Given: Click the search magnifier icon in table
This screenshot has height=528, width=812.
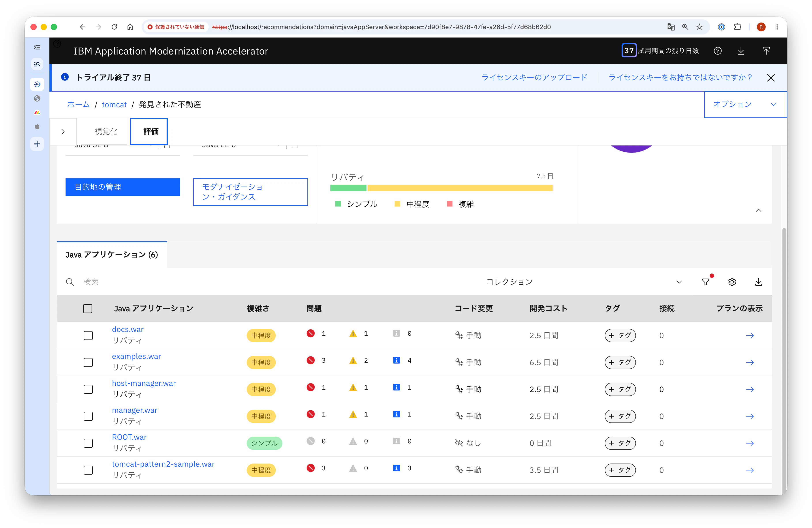Looking at the screenshot, I should (70, 282).
